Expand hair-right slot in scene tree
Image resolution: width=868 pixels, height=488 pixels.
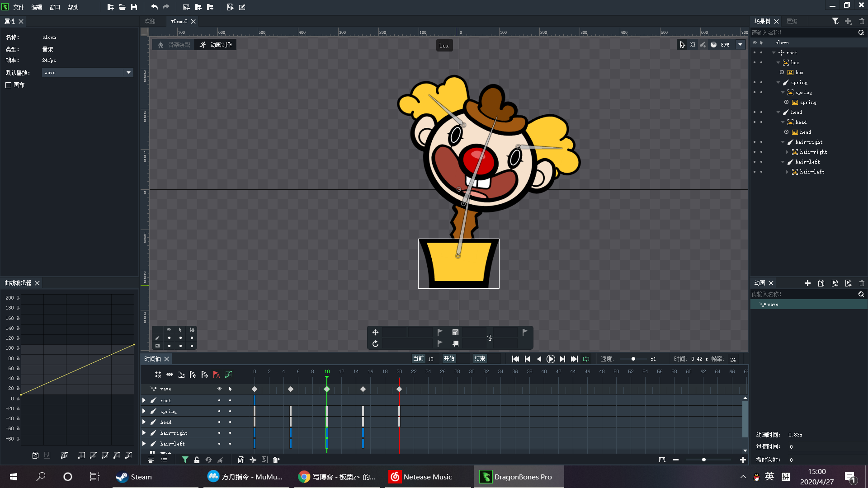pyautogui.click(x=787, y=152)
